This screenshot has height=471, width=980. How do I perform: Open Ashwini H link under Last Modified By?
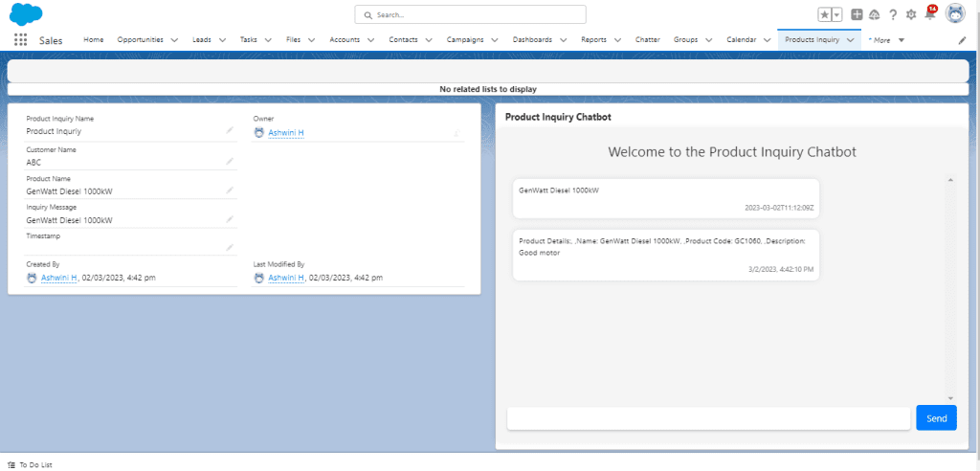coord(286,277)
